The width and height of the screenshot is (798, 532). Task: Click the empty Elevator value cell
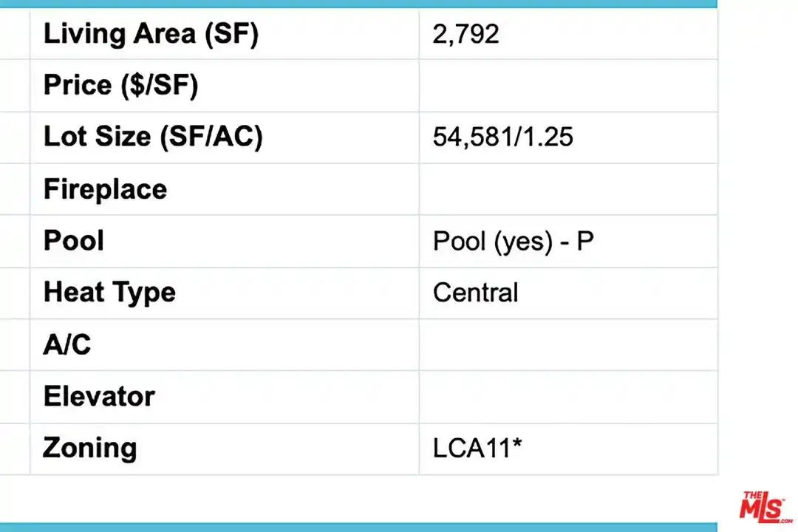(568, 397)
